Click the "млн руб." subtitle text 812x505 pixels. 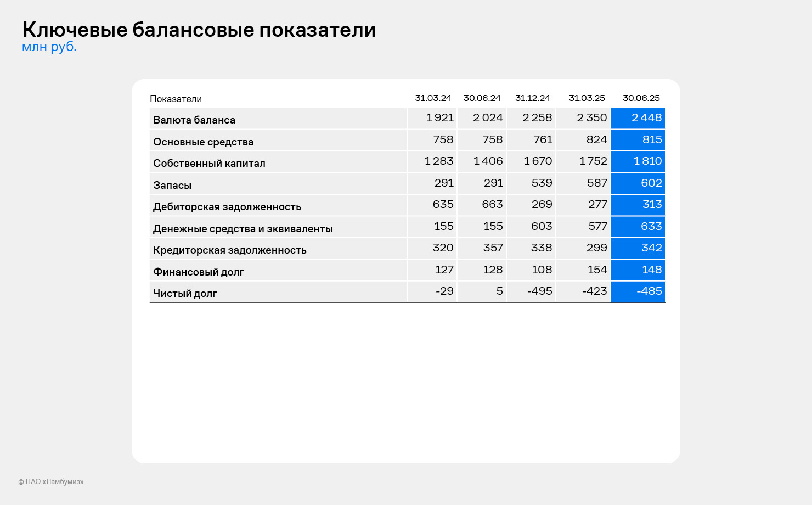(49, 47)
